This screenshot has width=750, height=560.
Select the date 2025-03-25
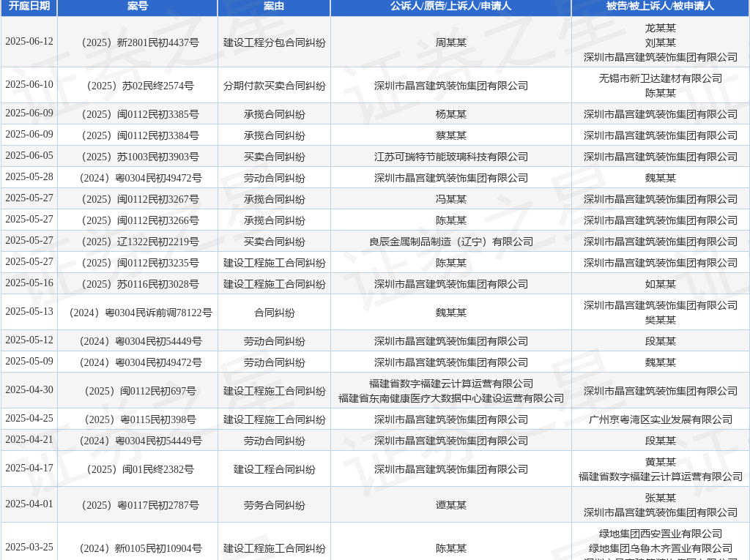29,547
